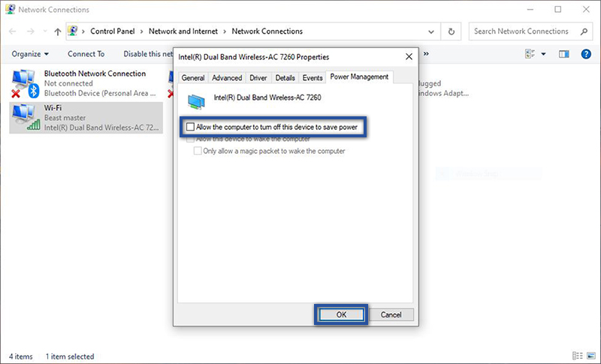Screen dimensions: 601x364
Task: Switch to the Driver tab
Action: pyautogui.click(x=258, y=77)
